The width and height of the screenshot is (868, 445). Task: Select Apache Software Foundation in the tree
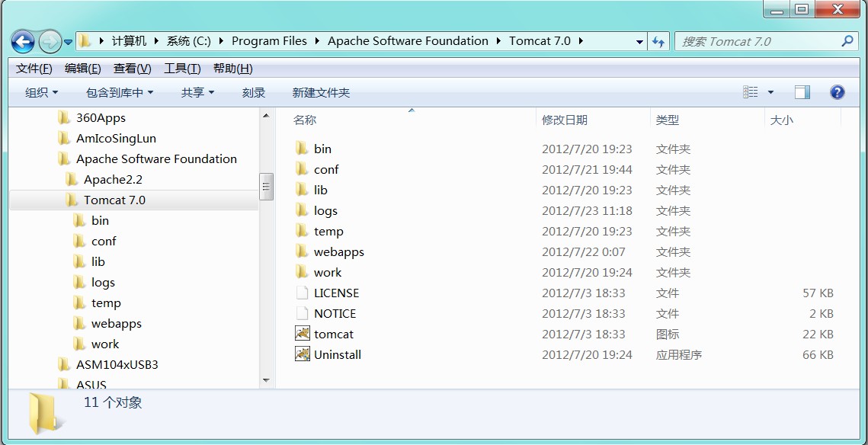pyautogui.click(x=156, y=158)
